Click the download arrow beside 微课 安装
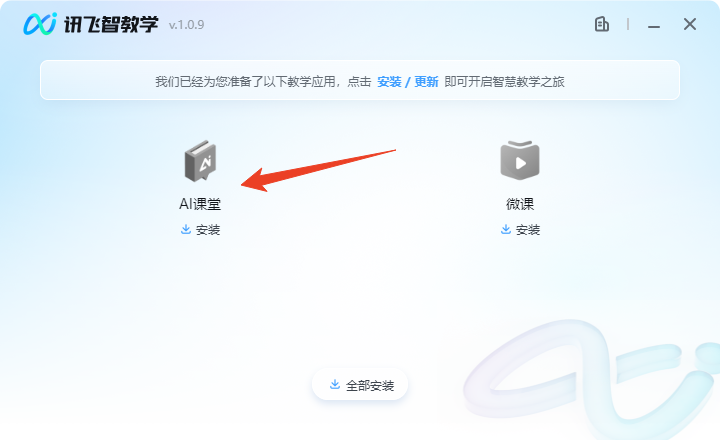 pos(506,229)
